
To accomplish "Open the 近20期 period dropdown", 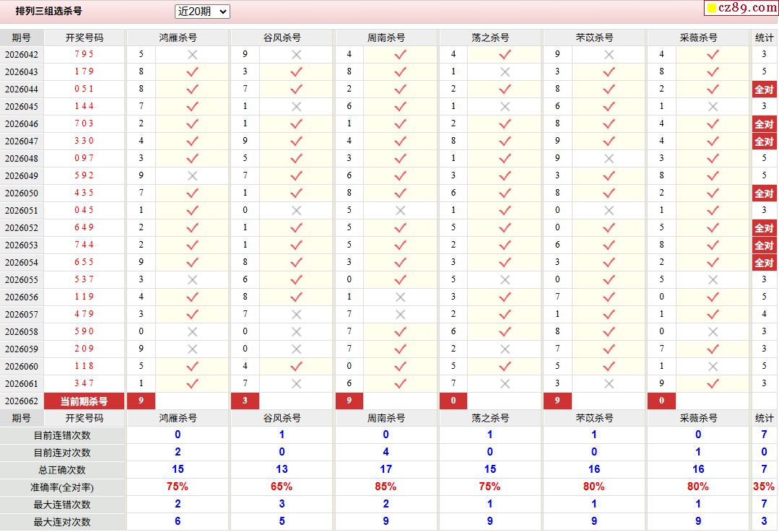I will tap(202, 12).
